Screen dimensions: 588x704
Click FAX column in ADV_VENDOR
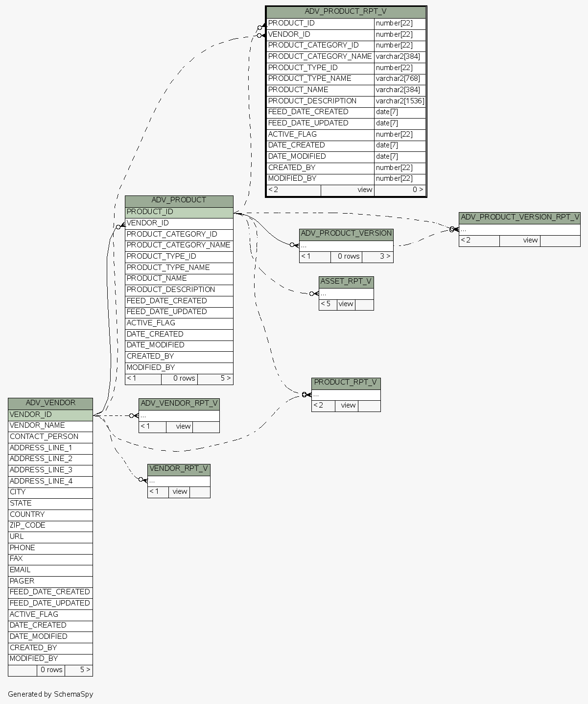[50, 559]
